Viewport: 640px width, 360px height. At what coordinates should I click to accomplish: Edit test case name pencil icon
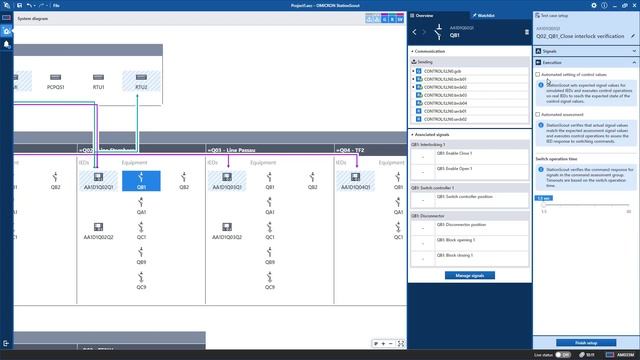coord(633,36)
